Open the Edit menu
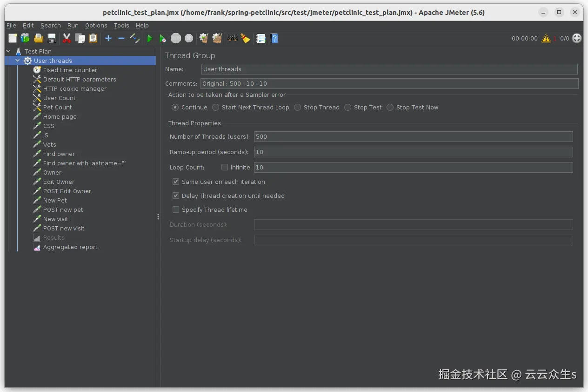 (28, 26)
